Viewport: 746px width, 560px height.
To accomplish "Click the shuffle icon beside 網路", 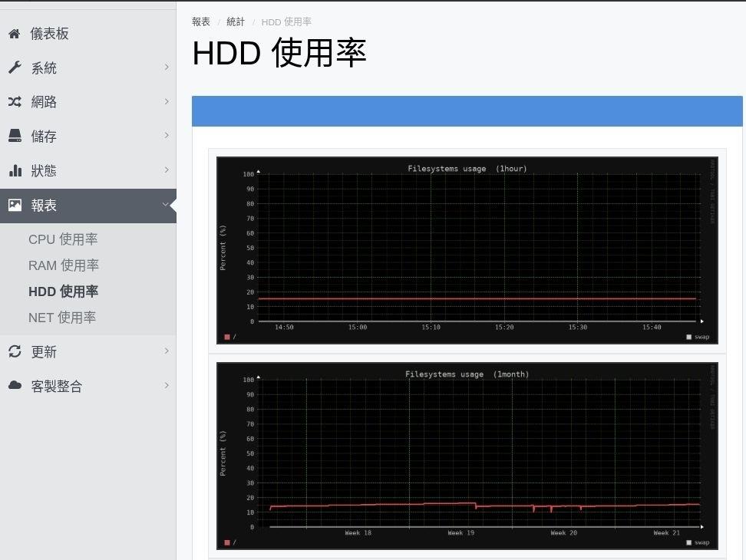I will coord(15,102).
